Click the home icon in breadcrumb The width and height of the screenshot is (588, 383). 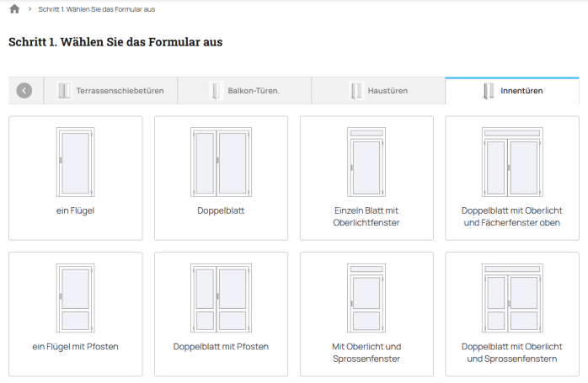coord(14,9)
